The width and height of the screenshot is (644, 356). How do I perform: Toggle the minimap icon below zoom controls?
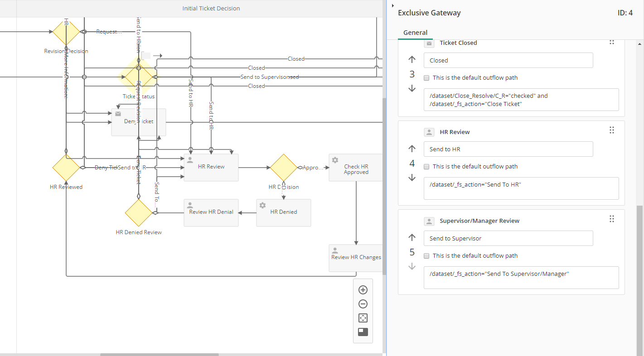363,332
